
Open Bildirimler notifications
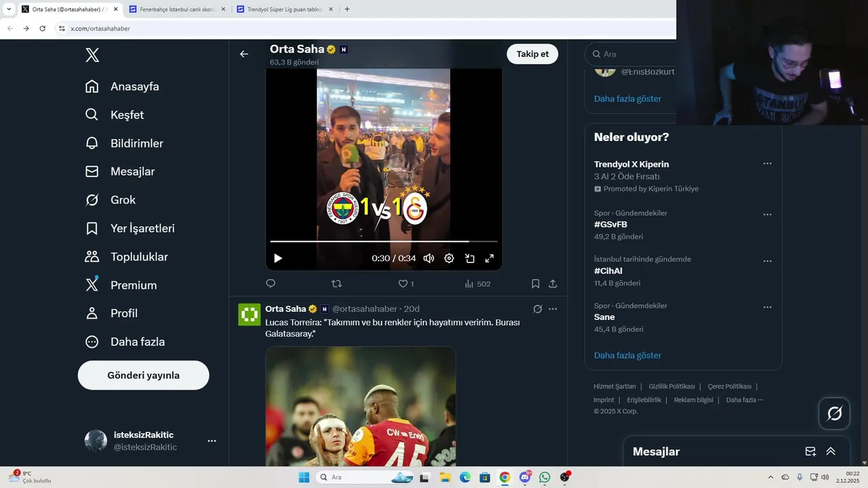pyautogui.click(x=124, y=144)
